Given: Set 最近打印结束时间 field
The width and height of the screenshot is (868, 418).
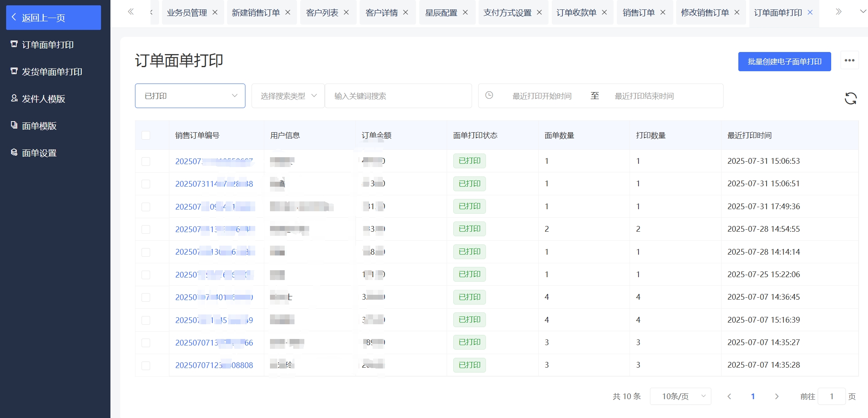Looking at the screenshot, I should pos(644,96).
